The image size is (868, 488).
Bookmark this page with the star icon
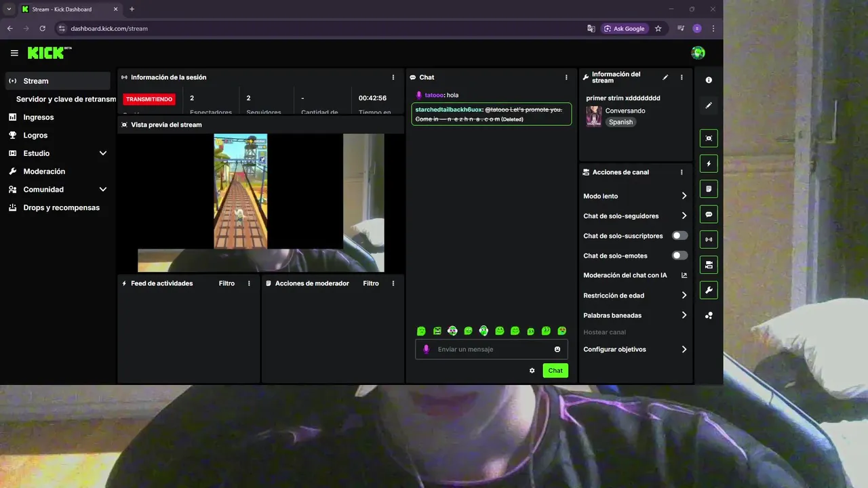[658, 28]
